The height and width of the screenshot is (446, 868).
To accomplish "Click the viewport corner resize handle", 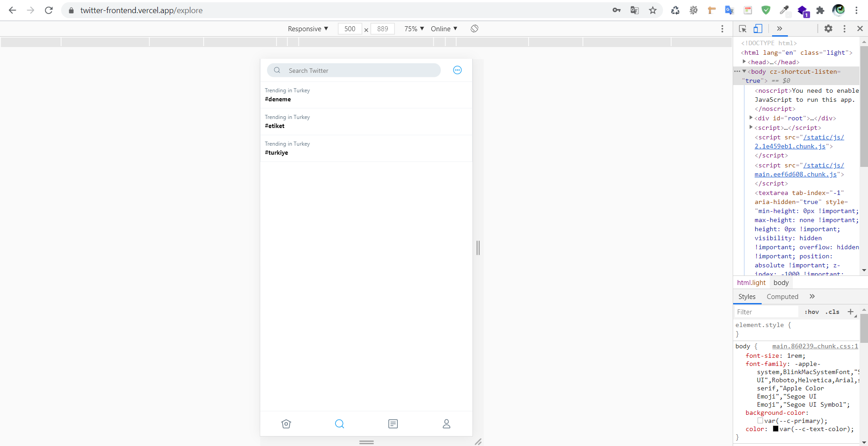I will pyautogui.click(x=478, y=441).
